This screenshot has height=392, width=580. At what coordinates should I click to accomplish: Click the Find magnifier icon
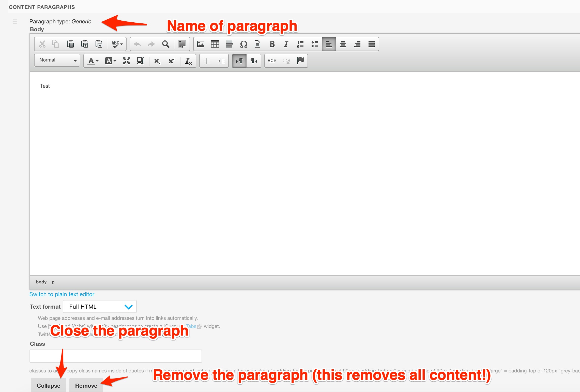click(x=166, y=44)
